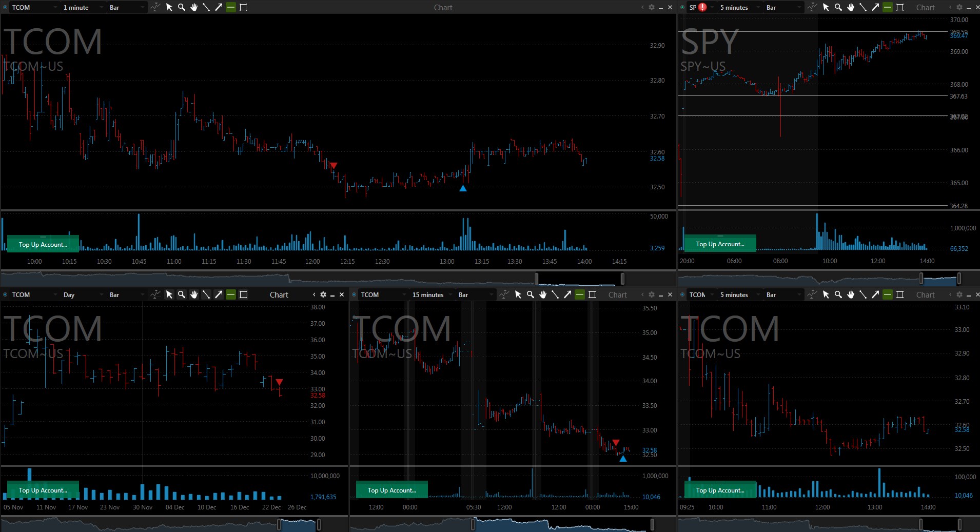Pick the trend line tool in SPY chart
The height and width of the screenshot is (532, 980).
863,7
